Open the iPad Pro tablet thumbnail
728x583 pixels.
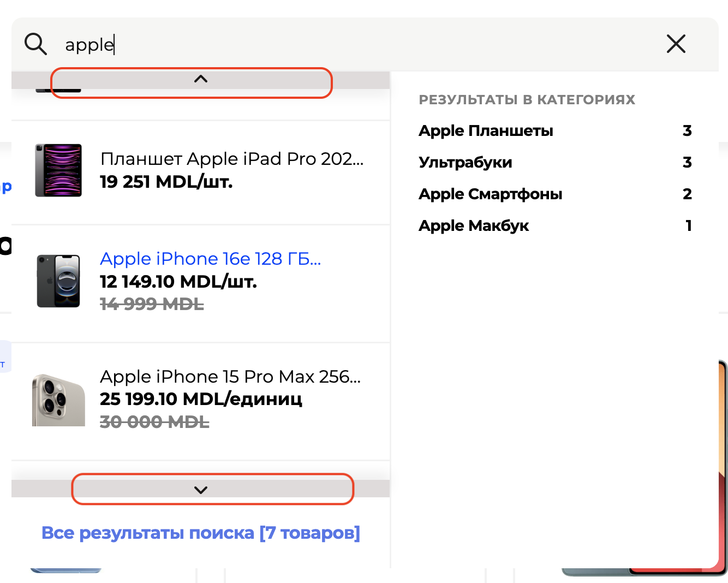pyautogui.click(x=58, y=170)
